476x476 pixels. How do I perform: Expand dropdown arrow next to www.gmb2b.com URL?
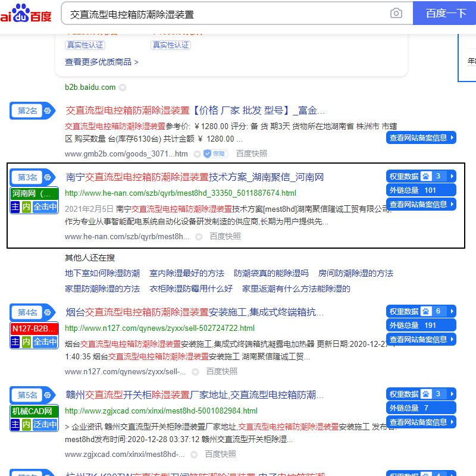[x=197, y=154]
